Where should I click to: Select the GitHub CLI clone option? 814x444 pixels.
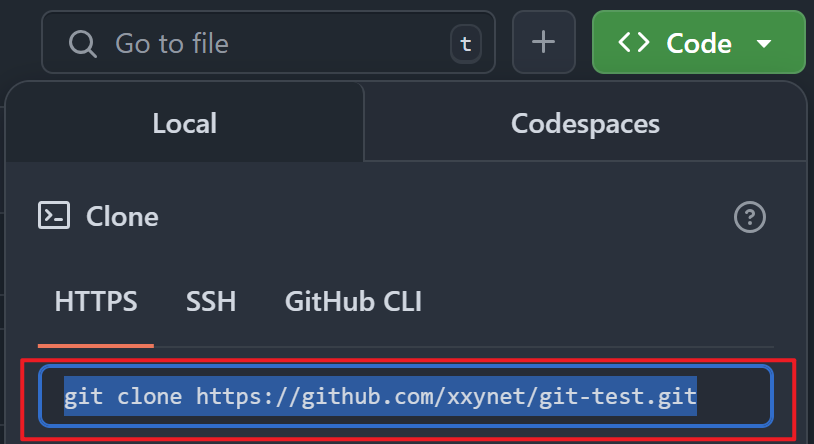(353, 301)
